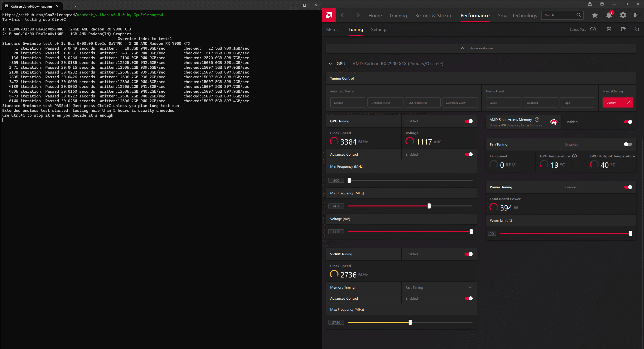Open the bug report icon

590,4
